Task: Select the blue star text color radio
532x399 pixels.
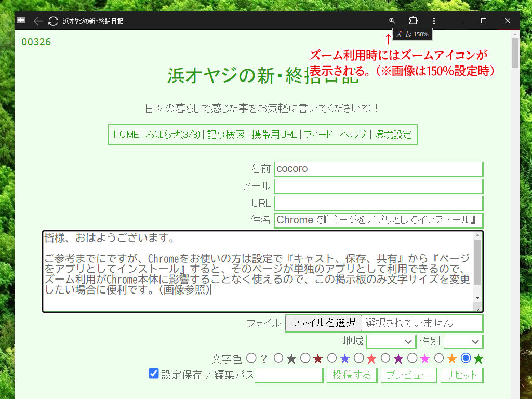Action: pyautogui.click(x=331, y=357)
